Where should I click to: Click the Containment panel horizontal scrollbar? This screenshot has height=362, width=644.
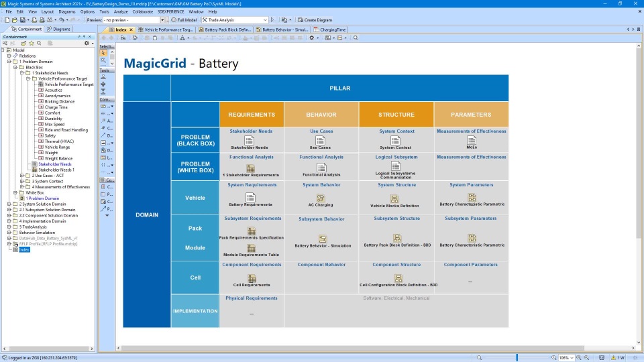point(47,349)
